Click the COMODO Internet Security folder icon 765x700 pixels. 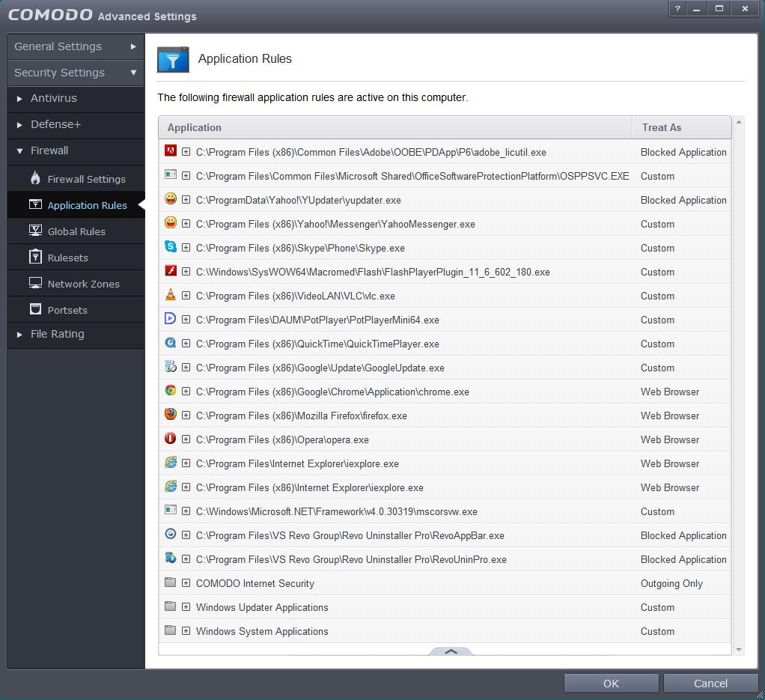(x=170, y=582)
